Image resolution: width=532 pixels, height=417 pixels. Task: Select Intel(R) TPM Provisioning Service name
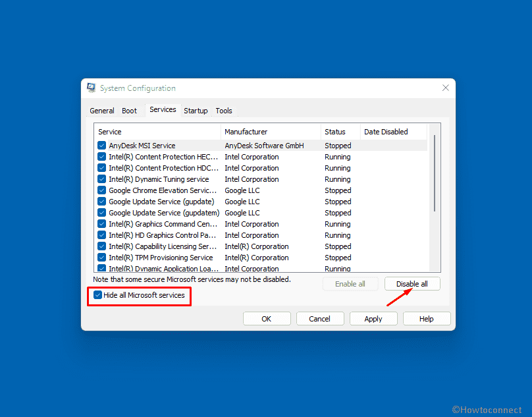161,258
